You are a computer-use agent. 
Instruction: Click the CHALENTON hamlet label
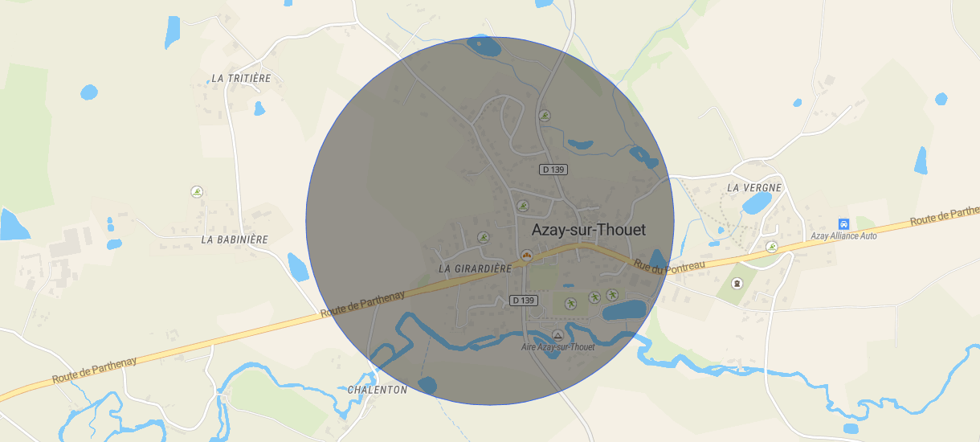pos(378,390)
